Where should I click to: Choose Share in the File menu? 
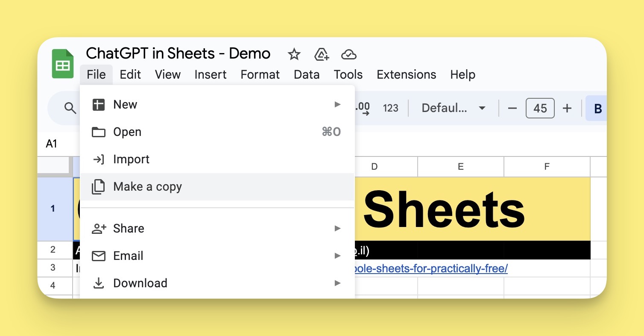point(217,228)
